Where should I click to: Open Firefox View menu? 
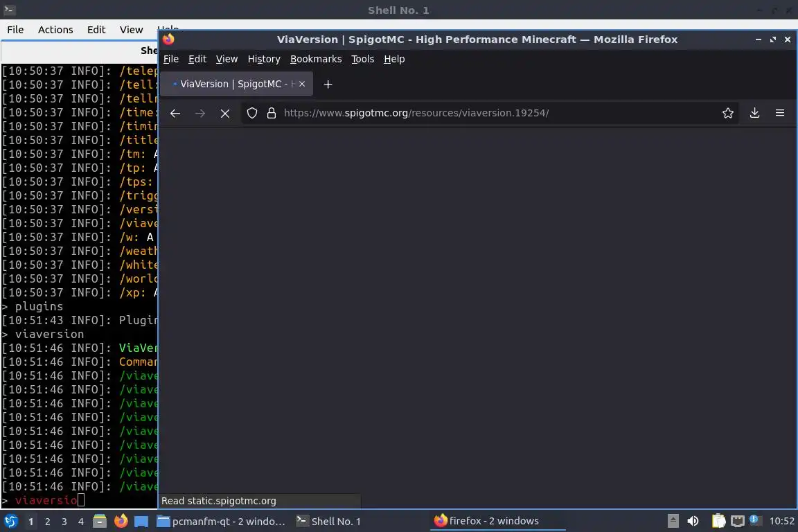click(x=227, y=59)
